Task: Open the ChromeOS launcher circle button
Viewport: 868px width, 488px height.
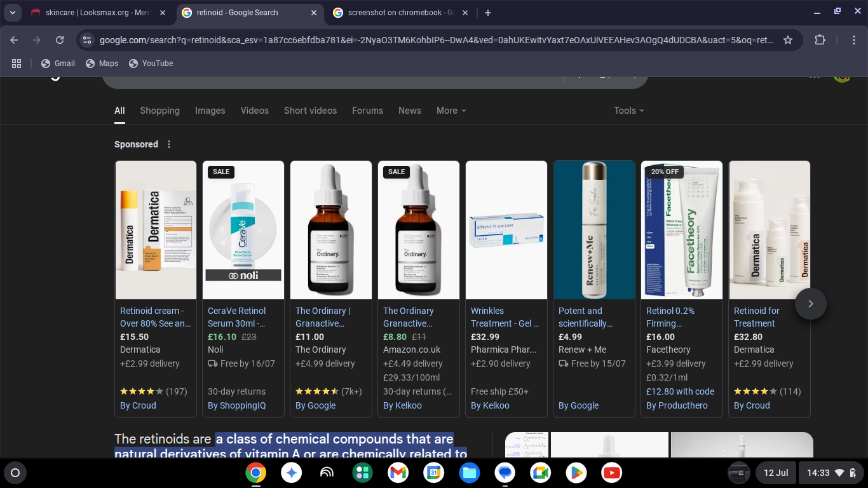Action: (15, 473)
